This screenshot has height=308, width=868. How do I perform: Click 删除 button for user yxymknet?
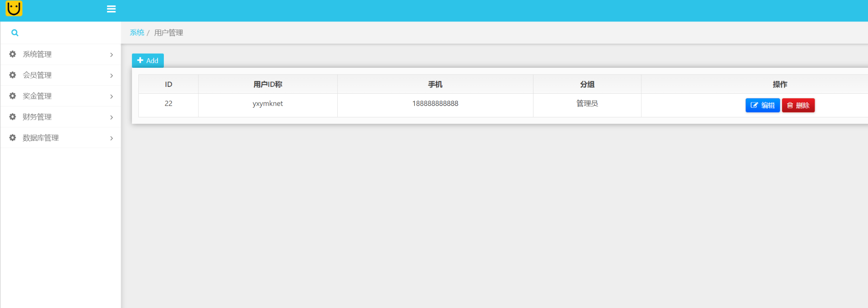coord(798,105)
